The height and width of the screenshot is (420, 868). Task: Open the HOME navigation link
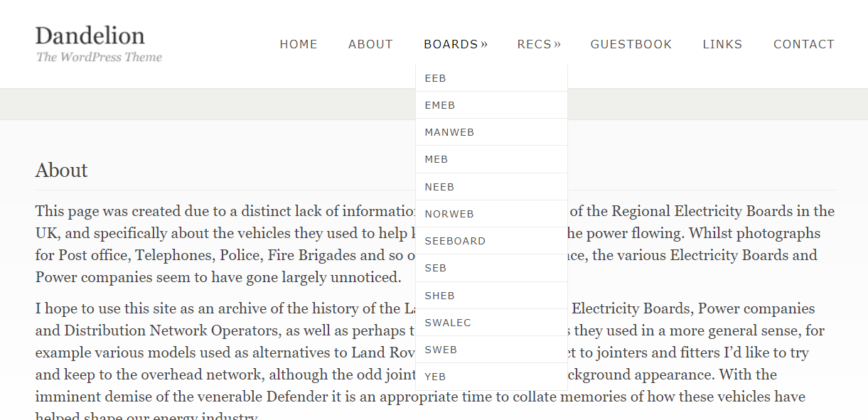299,44
